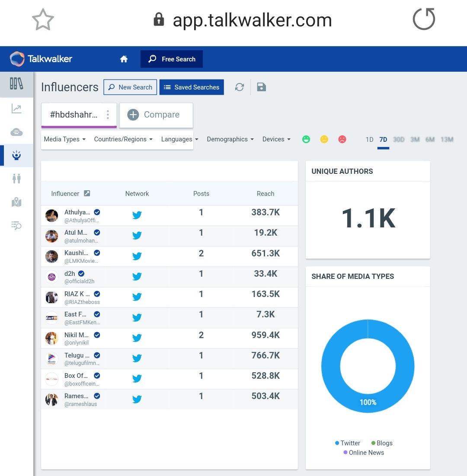
Task: Open Nikil M... @onlynikil influencer
Action: [76, 335]
